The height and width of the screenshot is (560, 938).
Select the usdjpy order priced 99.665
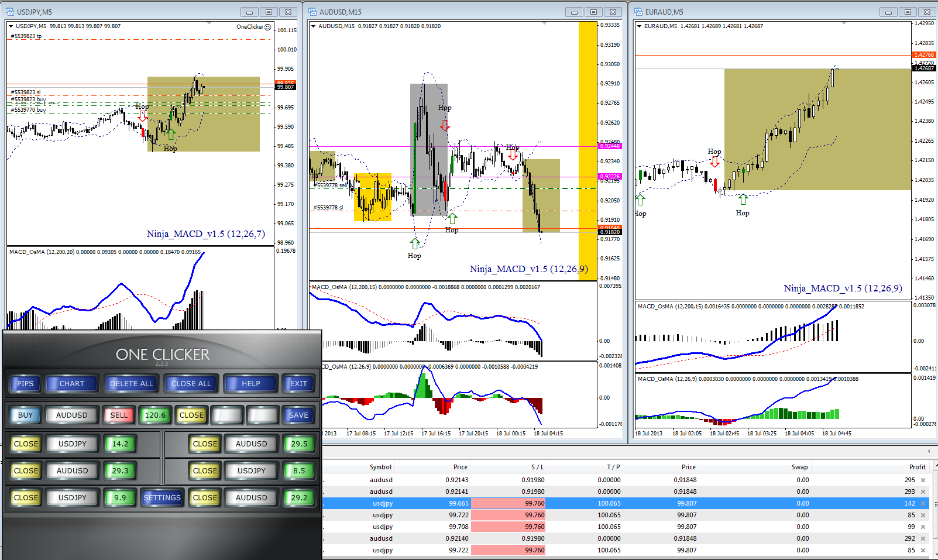626,503
